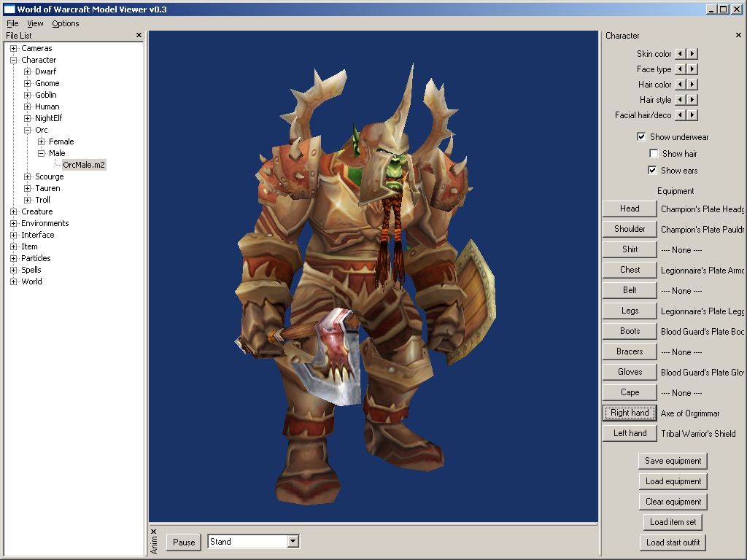
Task: Expand the Cameras tree node
Action: coord(14,48)
